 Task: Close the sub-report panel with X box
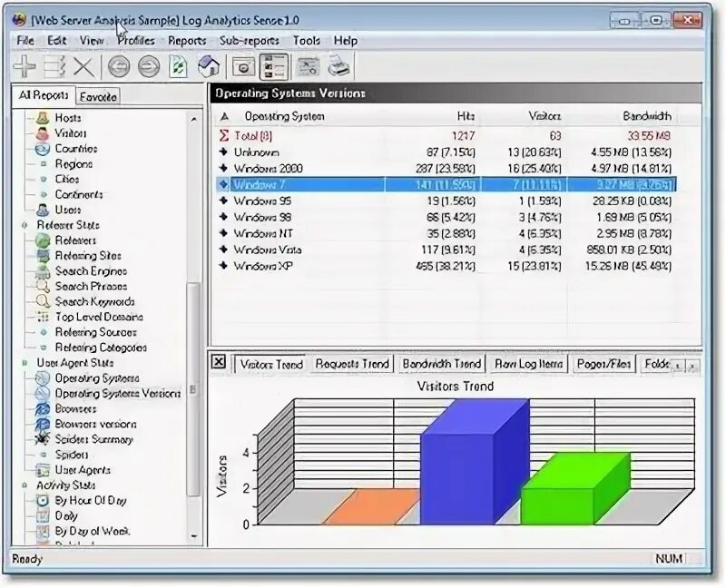[x=219, y=361]
